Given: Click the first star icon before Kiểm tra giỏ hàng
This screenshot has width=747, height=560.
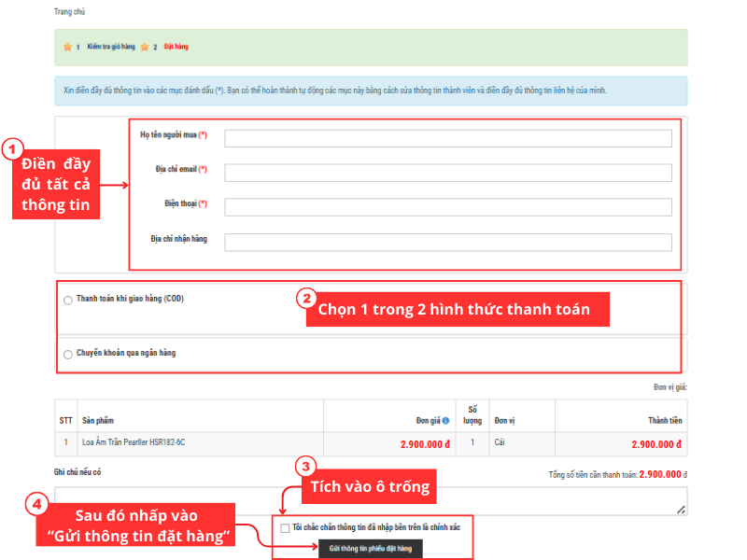Looking at the screenshot, I should coord(67,47).
